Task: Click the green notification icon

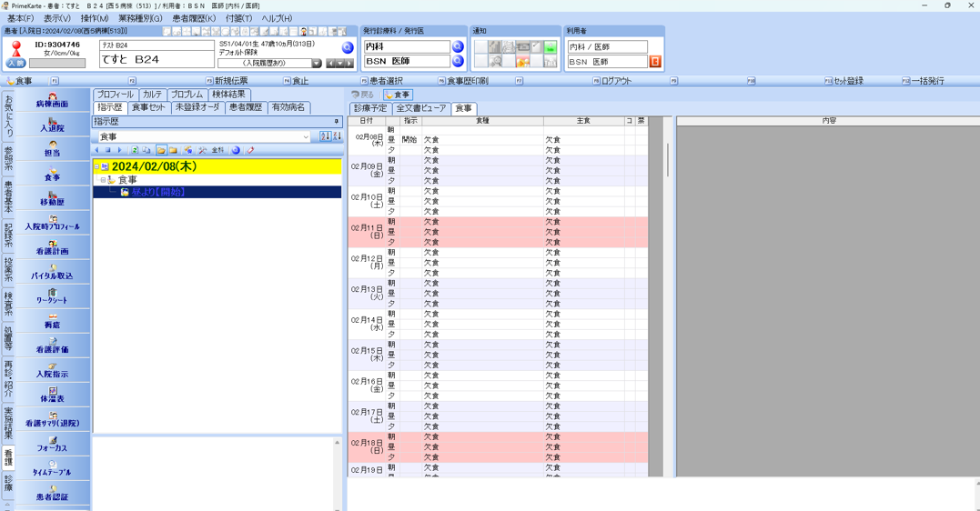Action: pyautogui.click(x=550, y=46)
